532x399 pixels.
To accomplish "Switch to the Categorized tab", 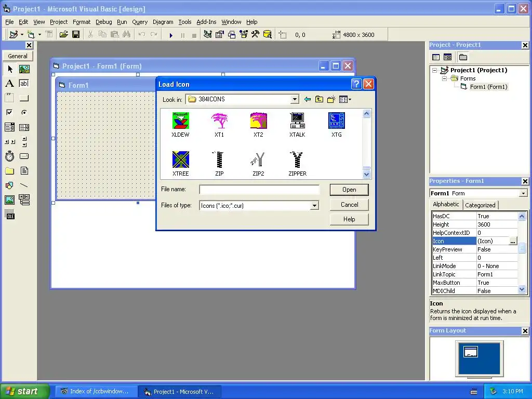I will [480, 205].
